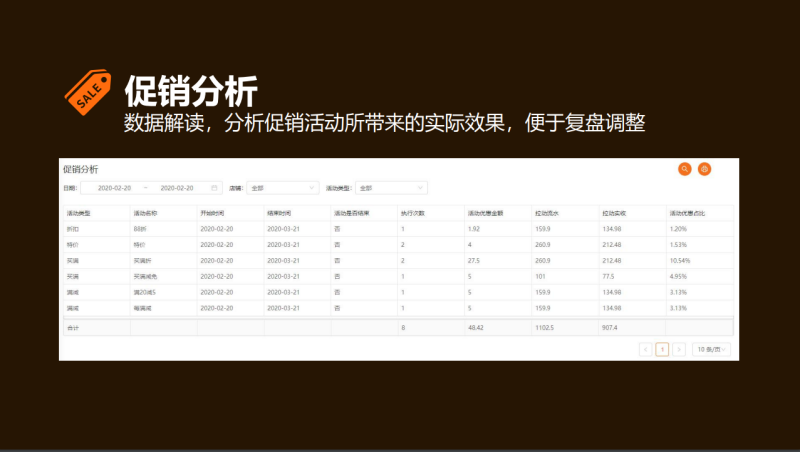Image resolution: width=800 pixels, height=452 pixels.
Task: Go to the next page arrow
Action: 679,349
